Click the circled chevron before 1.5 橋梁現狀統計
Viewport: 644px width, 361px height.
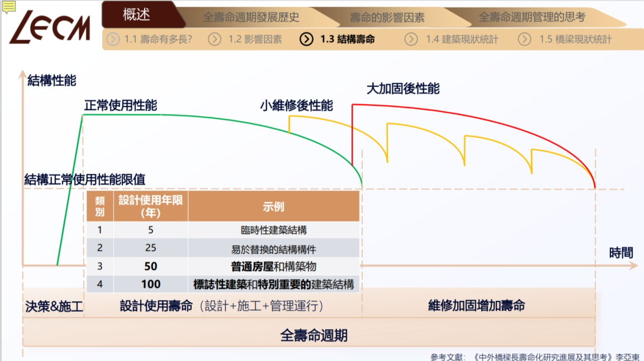(524, 39)
